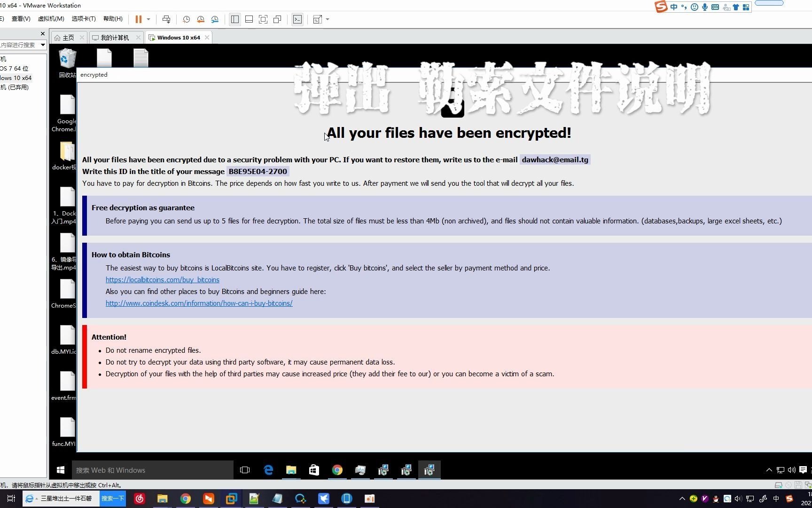Screen dimensions: 812x508
Task: Close the library sidebar panel
Action: [x=43, y=34]
